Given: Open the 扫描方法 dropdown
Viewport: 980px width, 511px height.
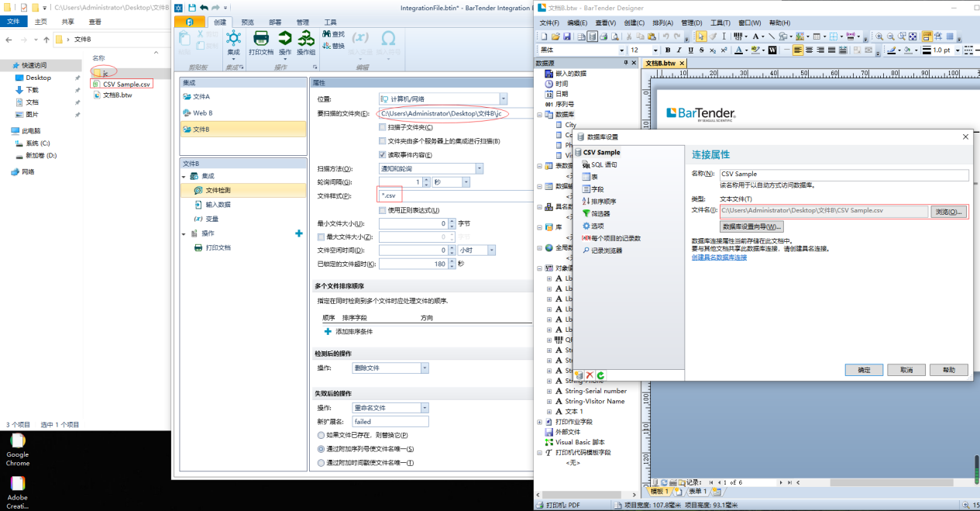Looking at the screenshot, I should pyautogui.click(x=479, y=168).
